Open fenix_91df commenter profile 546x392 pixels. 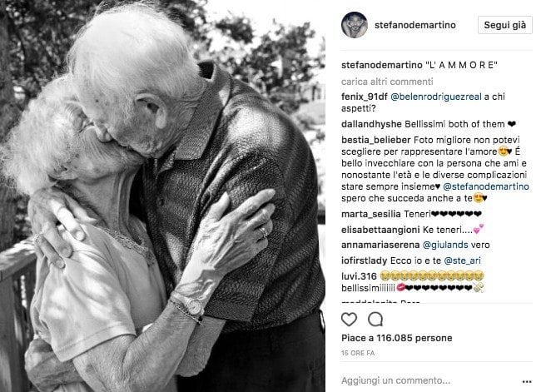365,97
